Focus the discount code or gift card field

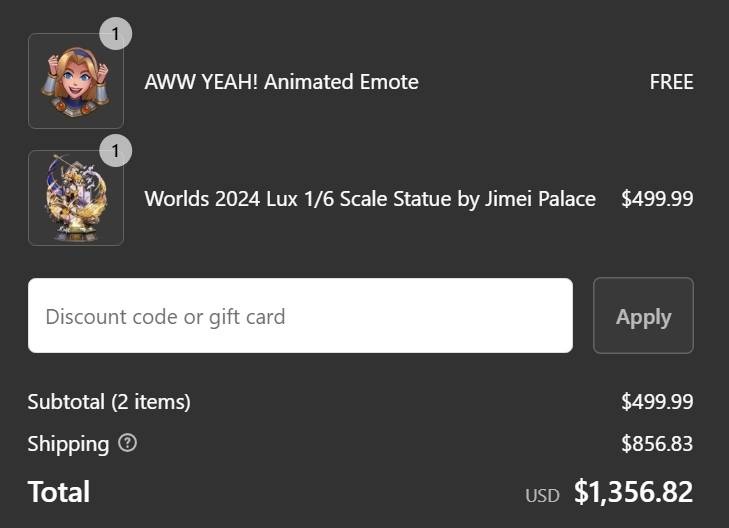(300, 316)
